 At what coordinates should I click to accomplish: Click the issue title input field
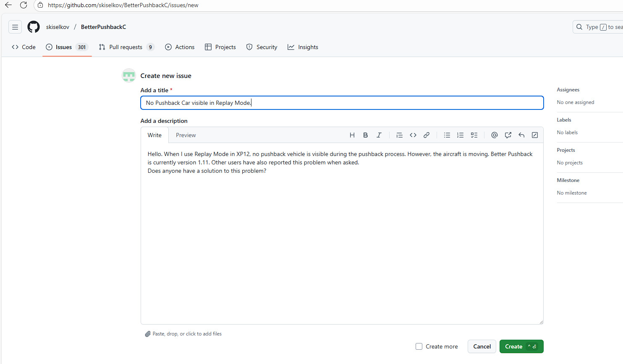click(342, 103)
